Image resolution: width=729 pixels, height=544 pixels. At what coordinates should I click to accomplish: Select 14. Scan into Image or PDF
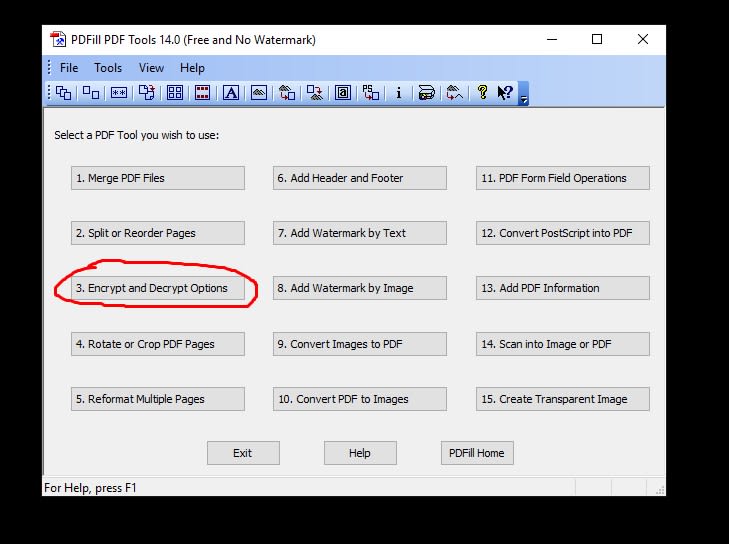coord(563,344)
